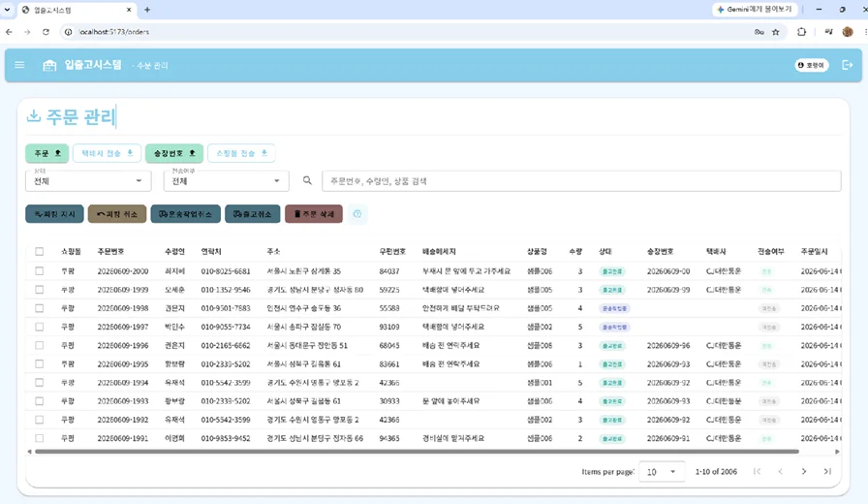Click the 피킹 취소 button
Image resolution: width=868 pixels, height=504 pixels.
pyautogui.click(x=117, y=214)
